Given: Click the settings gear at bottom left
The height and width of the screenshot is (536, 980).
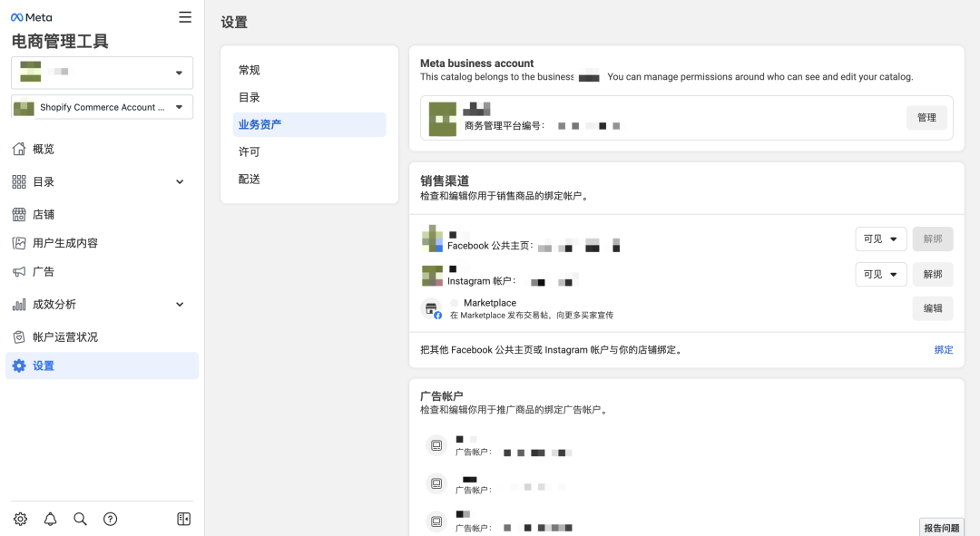Looking at the screenshot, I should pyautogui.click(x=20, y=519).
